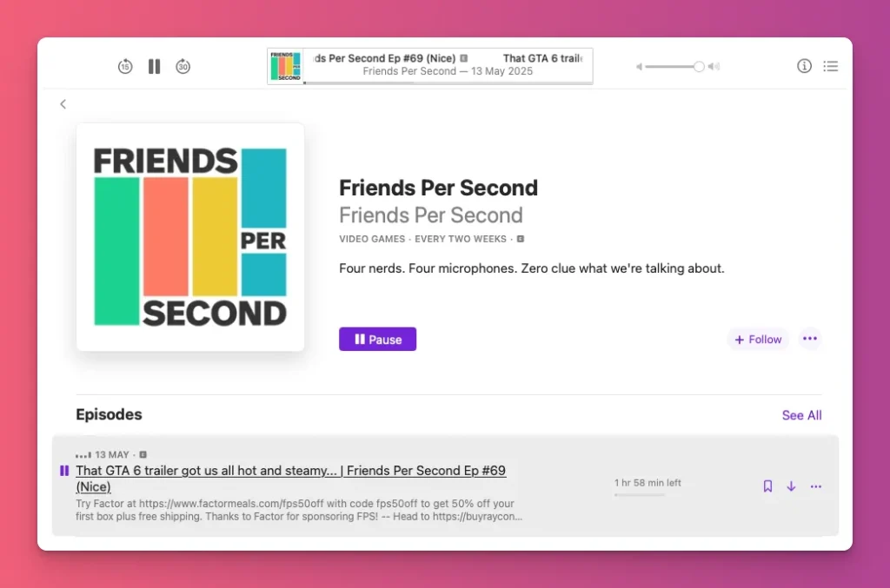
Task: Open the episode info icon
Action: click(x=804, y=66)
